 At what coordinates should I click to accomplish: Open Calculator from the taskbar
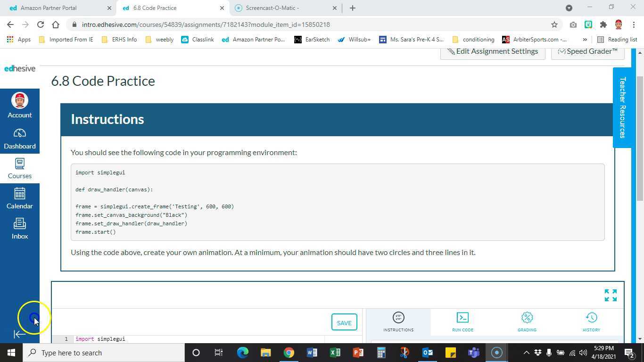[381, 353]
